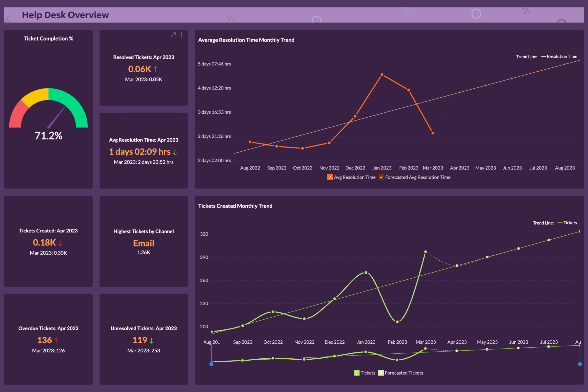Expand the Resolved Tickets card to full screen
588x392 pixels.
(173, 35)
